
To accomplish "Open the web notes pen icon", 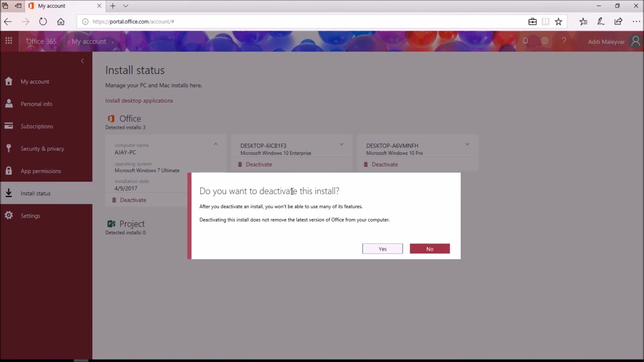I will click(601, 22).
